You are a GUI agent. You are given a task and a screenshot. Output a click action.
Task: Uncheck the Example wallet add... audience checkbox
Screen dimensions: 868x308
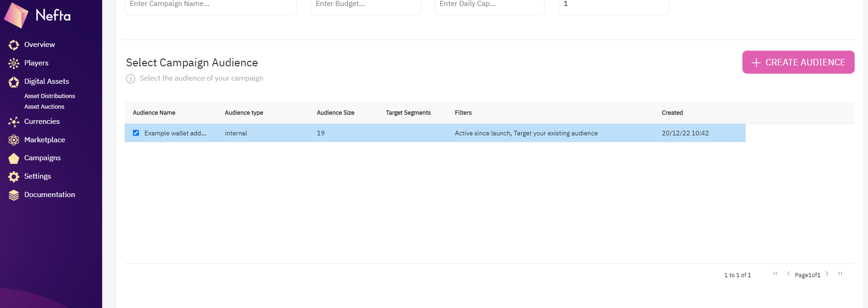click(x=136, y=133)
